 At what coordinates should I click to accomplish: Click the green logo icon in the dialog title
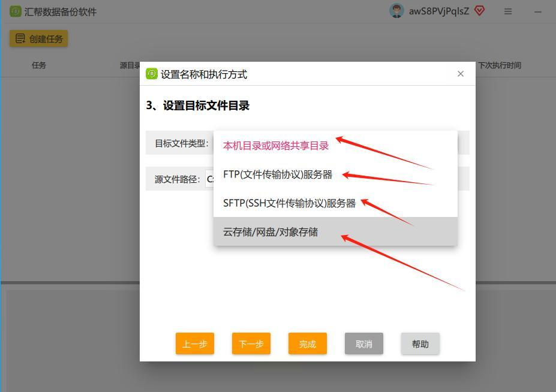(x=152, y=74)
